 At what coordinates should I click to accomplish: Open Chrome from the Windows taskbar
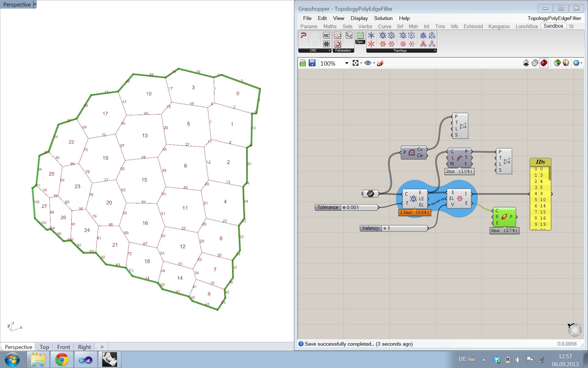click(62, 359)
